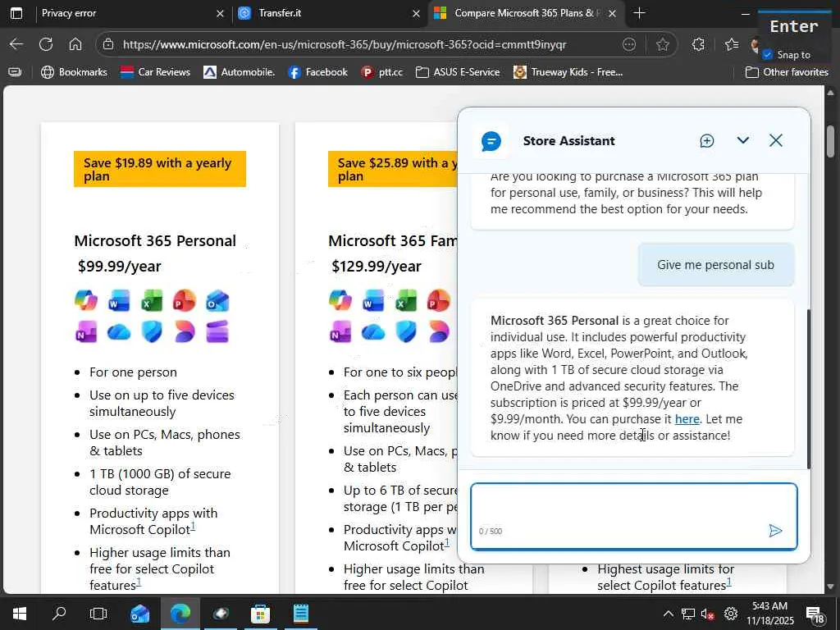Open a new browser tab
840x630 pixels.
(639, 13)
